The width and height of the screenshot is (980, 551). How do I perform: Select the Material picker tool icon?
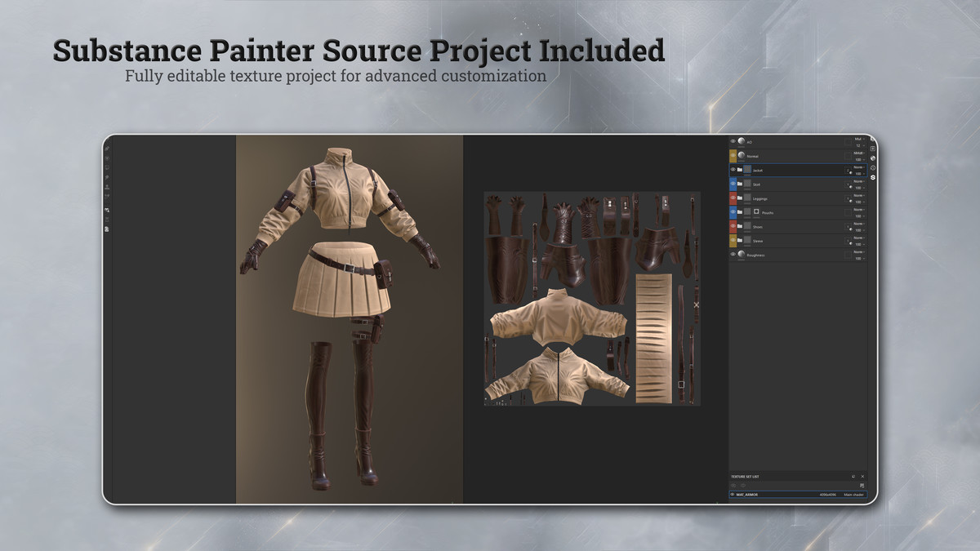pyautogui.click(x=107, y=197)
